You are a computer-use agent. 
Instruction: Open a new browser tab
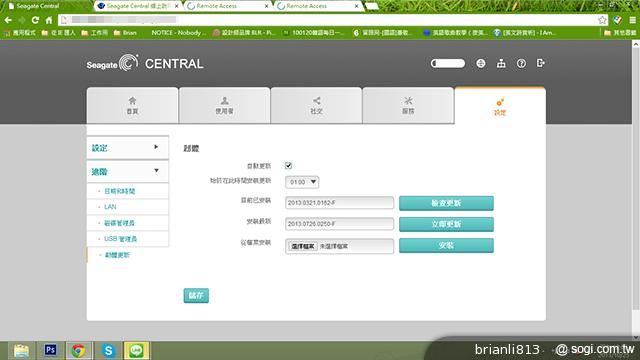coord(371,6)
